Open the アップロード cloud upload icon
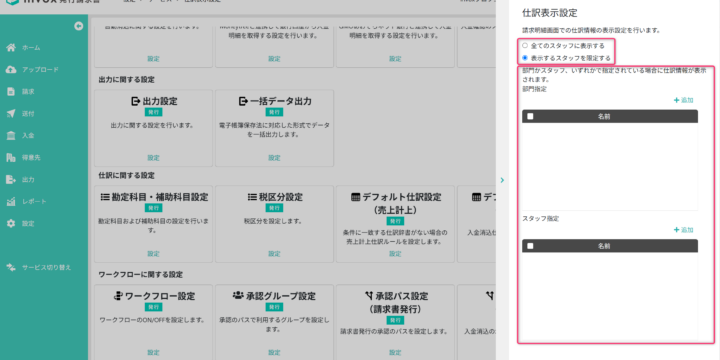Image resolution: width=720 pixels, height=360 pixels. 11,70
